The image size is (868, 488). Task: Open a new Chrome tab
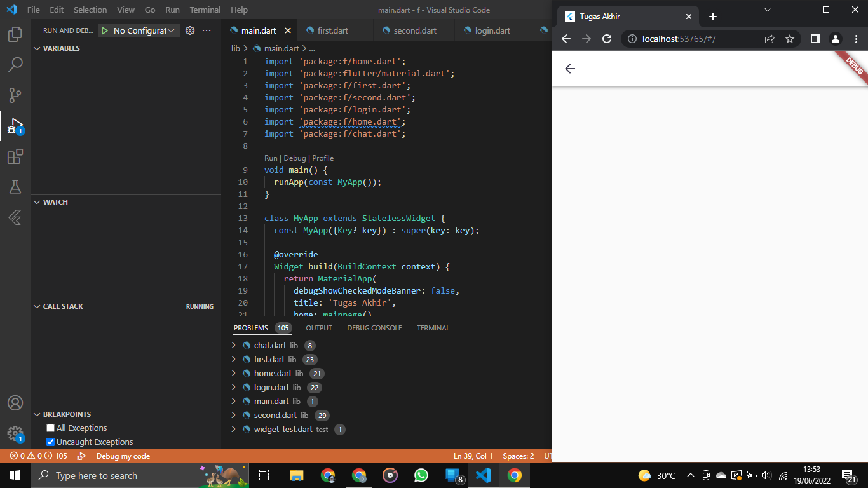[x=713, y=17]
